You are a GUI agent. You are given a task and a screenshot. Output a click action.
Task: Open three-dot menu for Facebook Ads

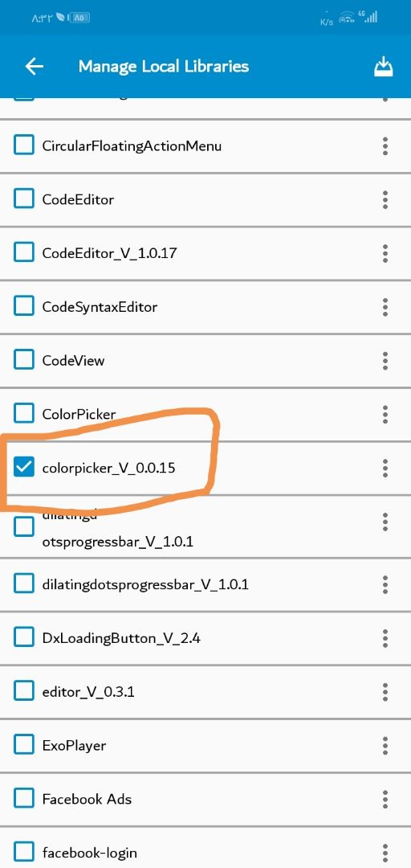pyautogui.click(x=385, y=800)
